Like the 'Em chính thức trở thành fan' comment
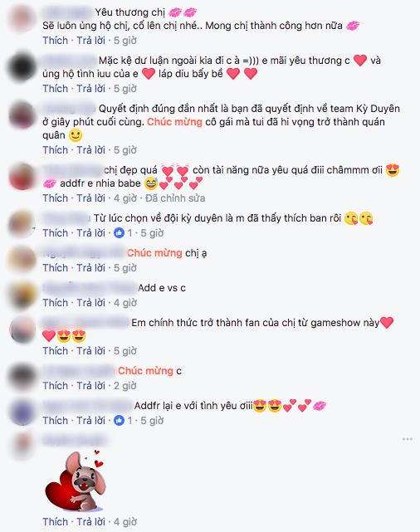 (56, 350)
